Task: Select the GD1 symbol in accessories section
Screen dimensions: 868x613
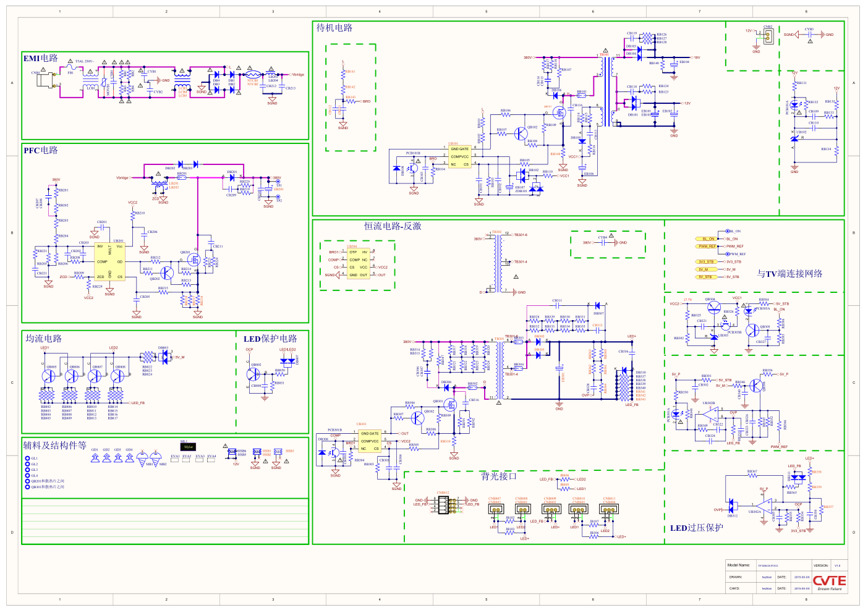Action: (95, 457)
